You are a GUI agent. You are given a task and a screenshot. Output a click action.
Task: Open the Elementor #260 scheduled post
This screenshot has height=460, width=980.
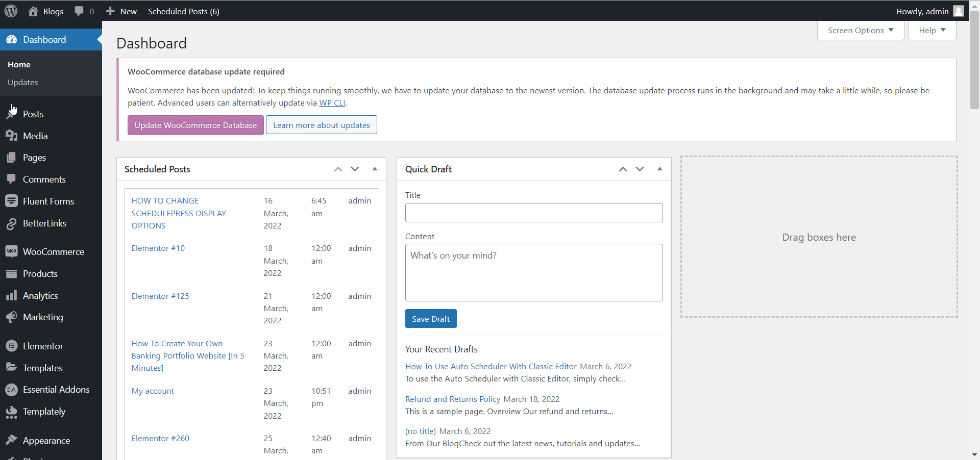click(160, 438)
